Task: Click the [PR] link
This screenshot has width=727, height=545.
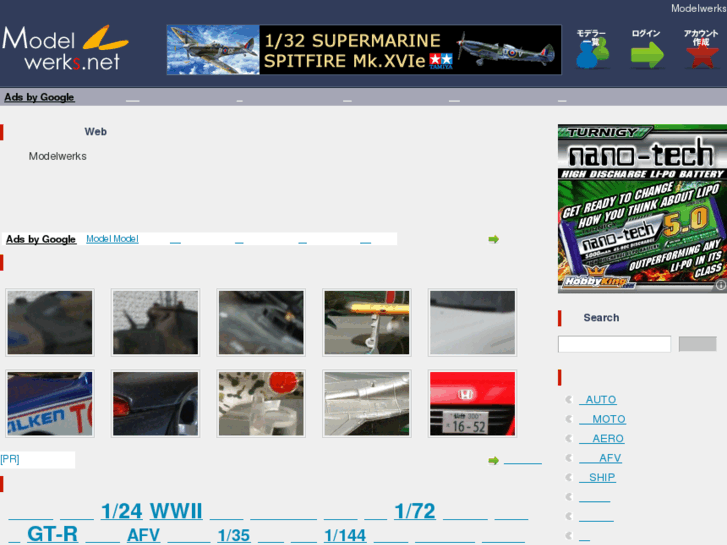Action: (10, 459)
